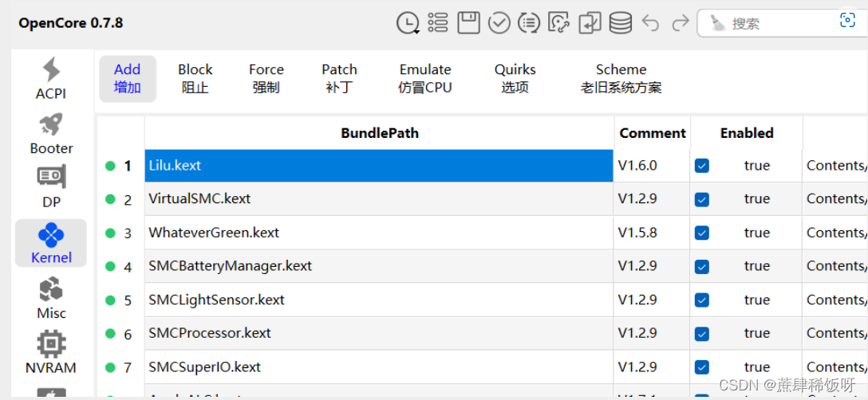The width and height of the screenshot is (868, 400).
Task: Undo the last change
Action: (650, 23)
